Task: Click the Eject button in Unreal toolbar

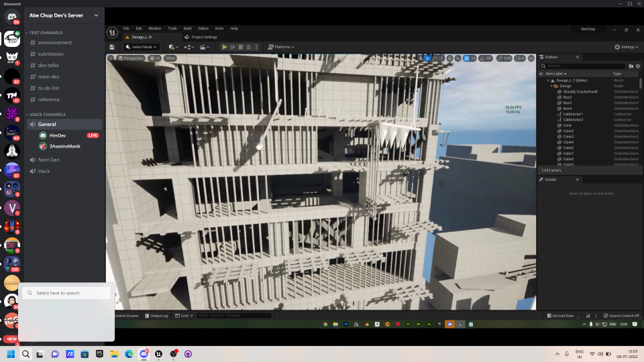Action: pyautogui.click(x=248, y=47)
